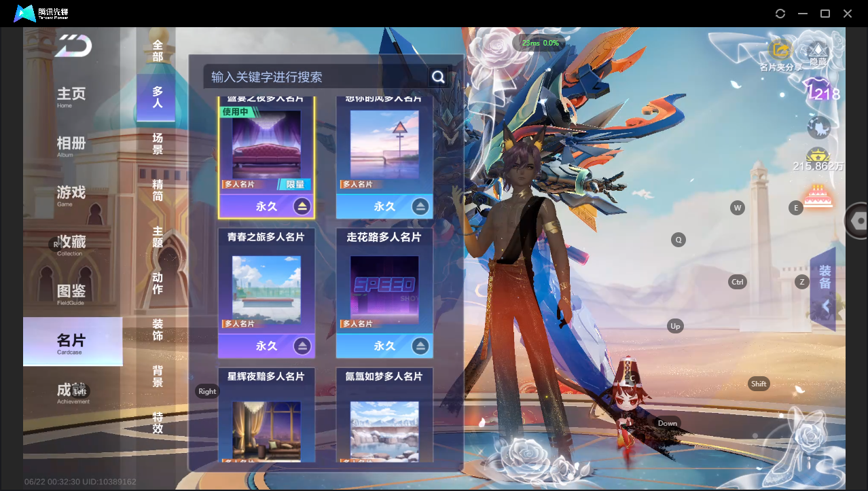Select the 主题 category tab
868x491 pixels.
pyautogui.click(x=157, y=237)
